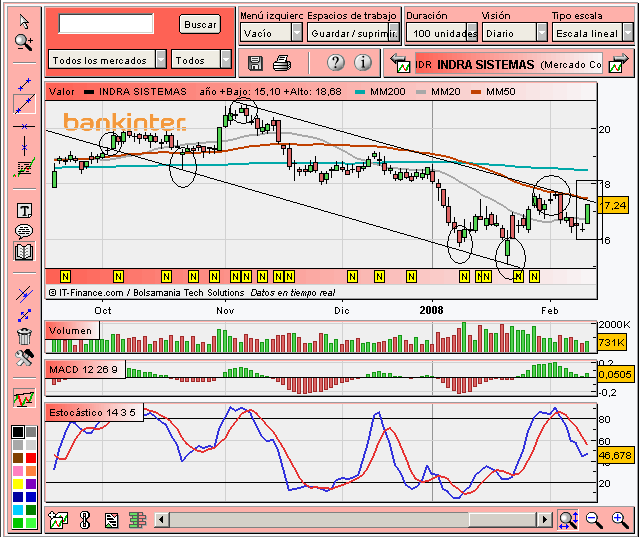The image size is (641, 539).
Task: Open the Escala lineal dropdown
Action: [x=592, y=33]
